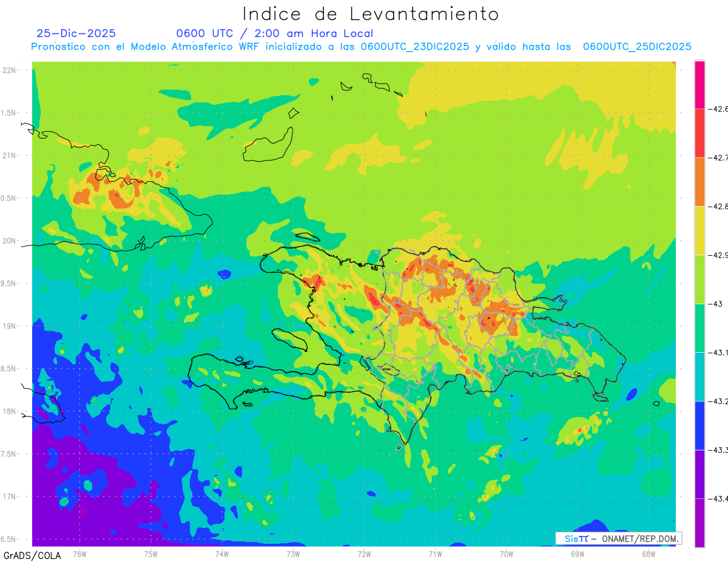Click the legend value '-42.9'
This screenshot has height=562, width=728.
(x=718, y=255)
